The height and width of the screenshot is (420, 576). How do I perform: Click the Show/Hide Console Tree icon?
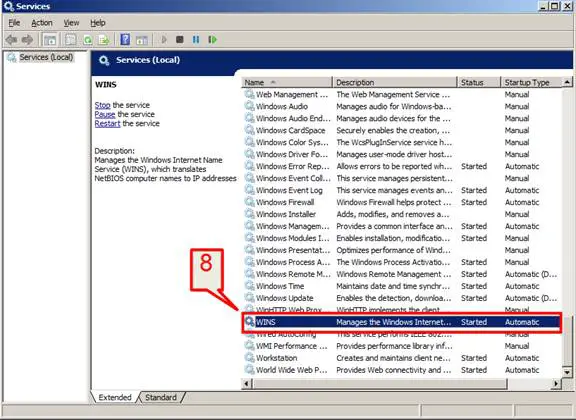point(50,40)
